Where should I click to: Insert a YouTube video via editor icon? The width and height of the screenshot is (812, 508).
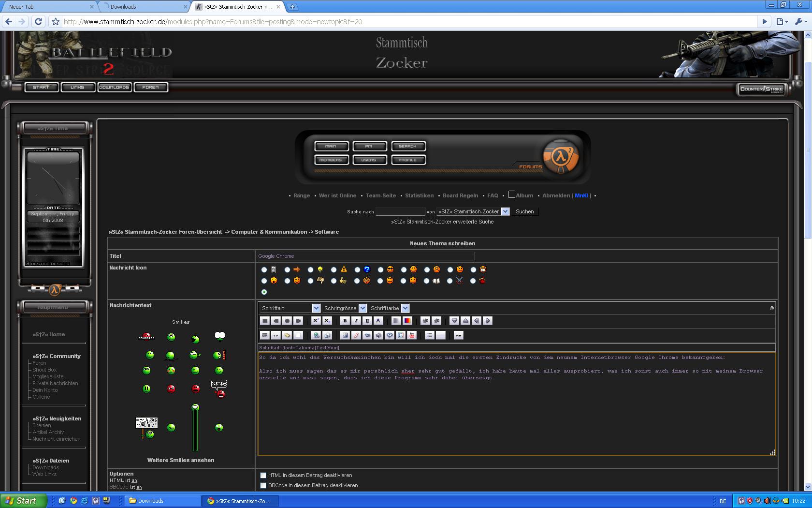coord(412,335)
